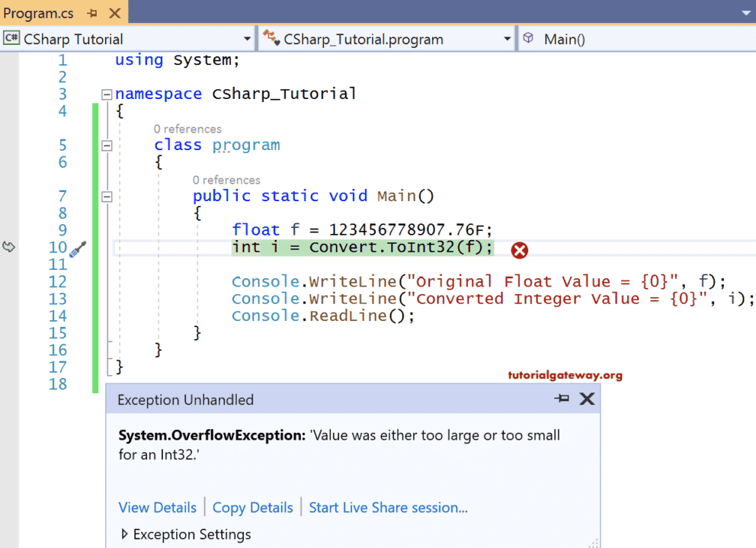Viewport: 756px width, 548px height.
Task: Open the CSharp Tutorial project dropdown
Action: coord(246,38)
